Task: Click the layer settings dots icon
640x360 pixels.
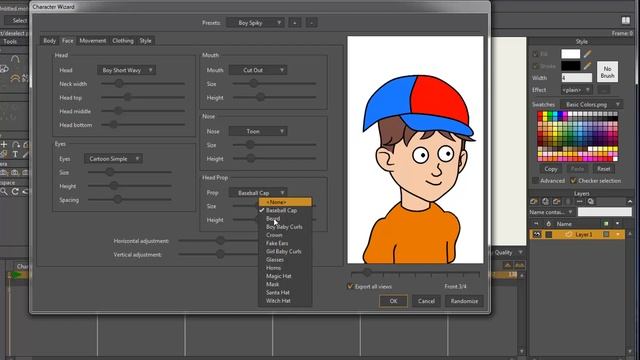Action: pos(579,202)
